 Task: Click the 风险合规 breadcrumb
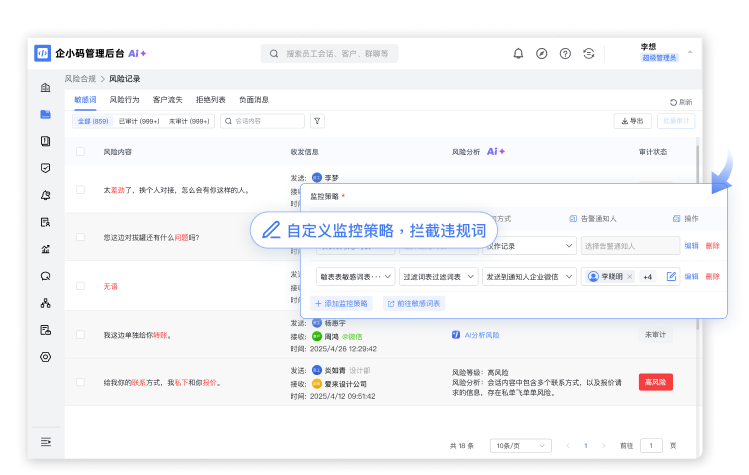80,78
